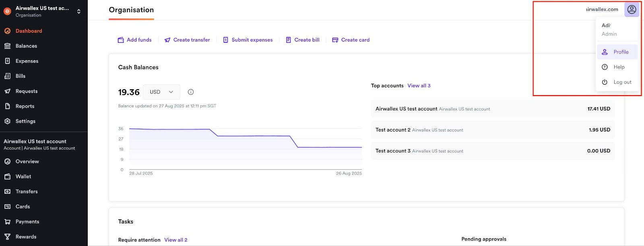Viewport: 644px width, 246px height.
Task: Click the Create card icon
Action: (x=335, y=40)
